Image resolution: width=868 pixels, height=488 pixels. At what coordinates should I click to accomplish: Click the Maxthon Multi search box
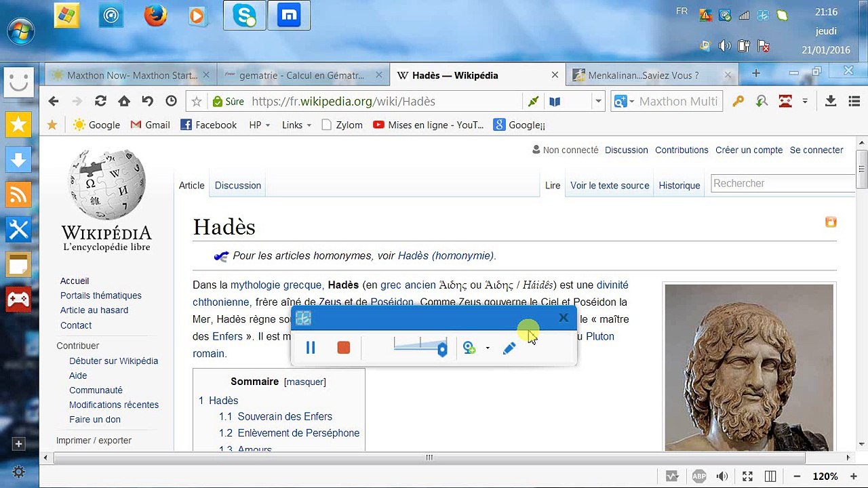pyautogui.click(x=678, y=102)
